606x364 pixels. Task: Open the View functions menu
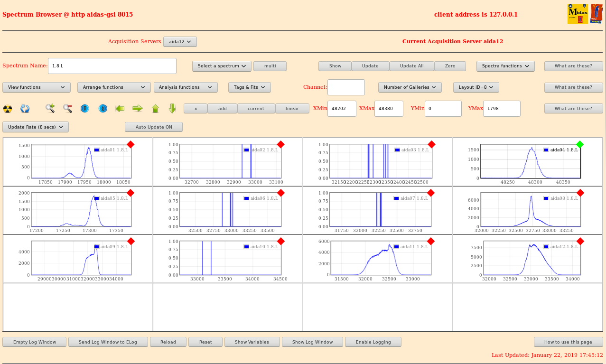click(37, 87)
